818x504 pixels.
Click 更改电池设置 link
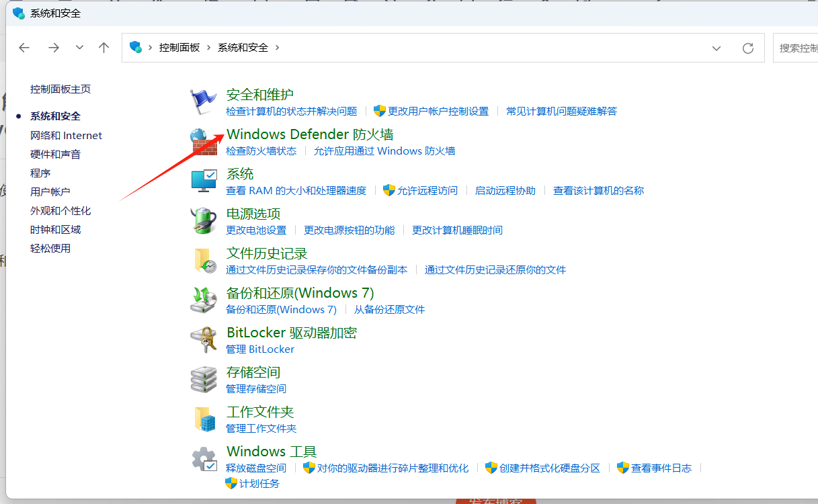(256, 230)
